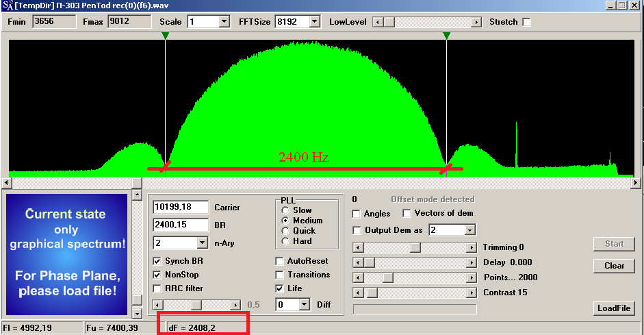Click spectrum scrollbar right arrow
Screen dimensions: 644x335
point(635,182)
